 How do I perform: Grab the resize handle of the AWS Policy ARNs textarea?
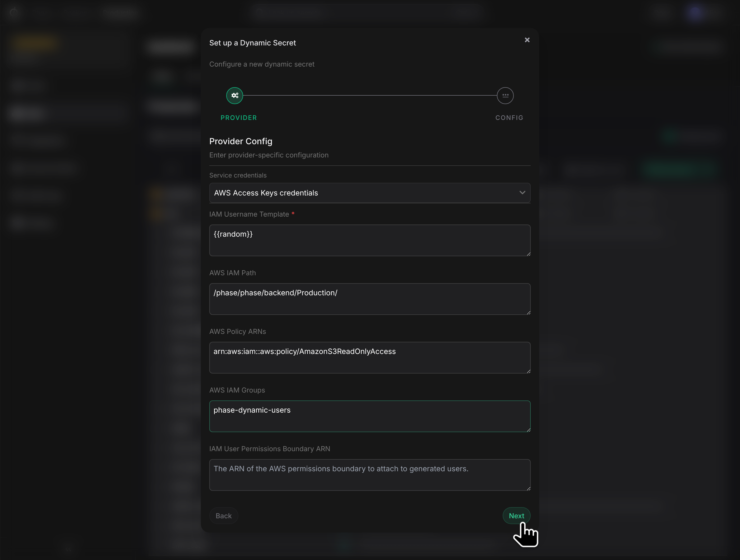tap(528, 371)
